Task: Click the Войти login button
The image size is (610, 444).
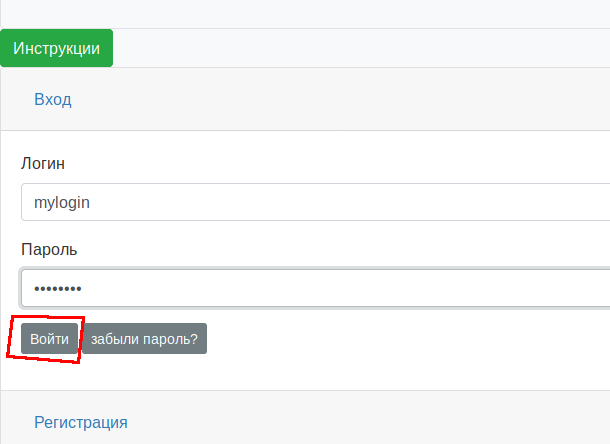Action: (49, 339)
